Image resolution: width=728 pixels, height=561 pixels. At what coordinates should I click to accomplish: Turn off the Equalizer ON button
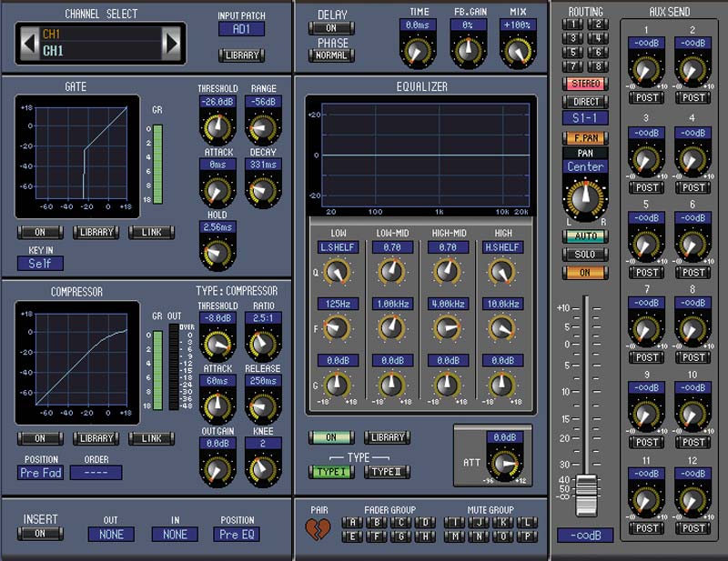(x=332, y=437)
